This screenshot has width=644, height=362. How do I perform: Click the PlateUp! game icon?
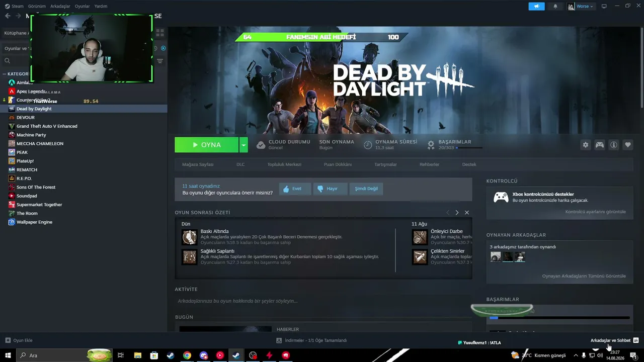(x=12, y=161)
